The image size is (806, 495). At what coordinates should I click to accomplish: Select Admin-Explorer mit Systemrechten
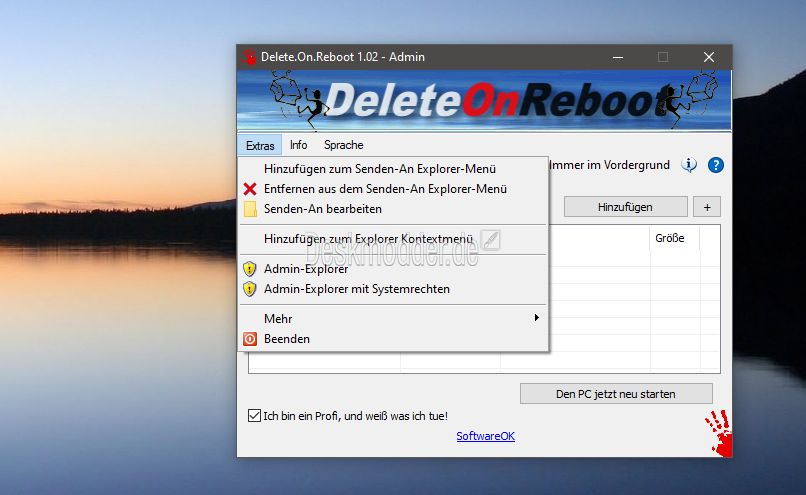click(394, 289)
